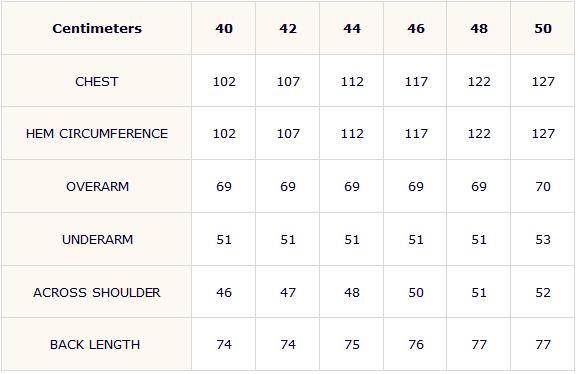The width and height of the screenshot is (578, 374).
Task: Click back length value 75
Action: click(352, 345)
